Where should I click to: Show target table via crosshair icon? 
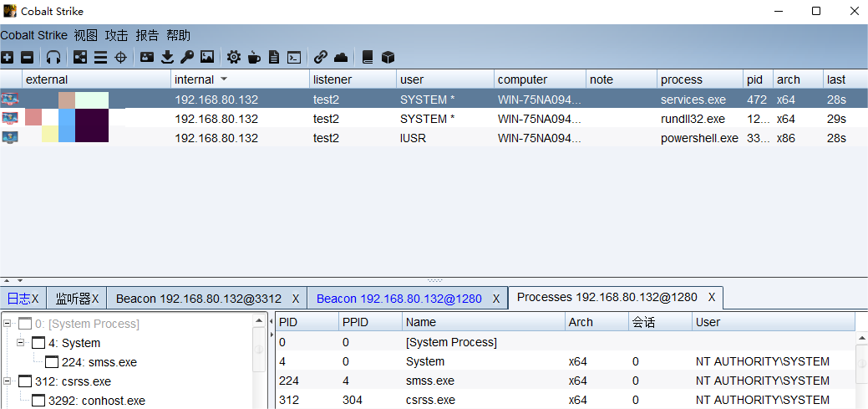click(x=120, y=57)
